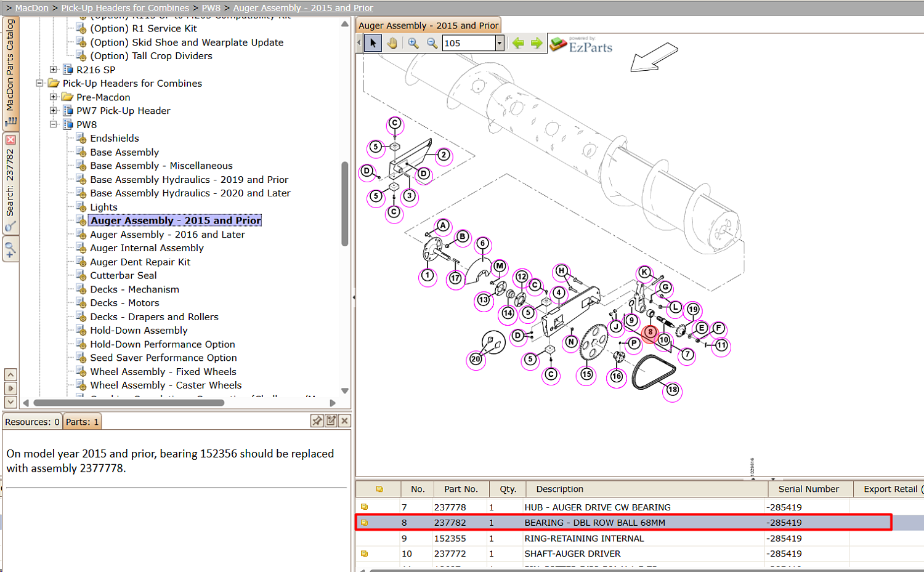Viewport: 924px width, 572px height.
Task: Click the MacDon breadcrumb link
Action: [x=31, y=8]
